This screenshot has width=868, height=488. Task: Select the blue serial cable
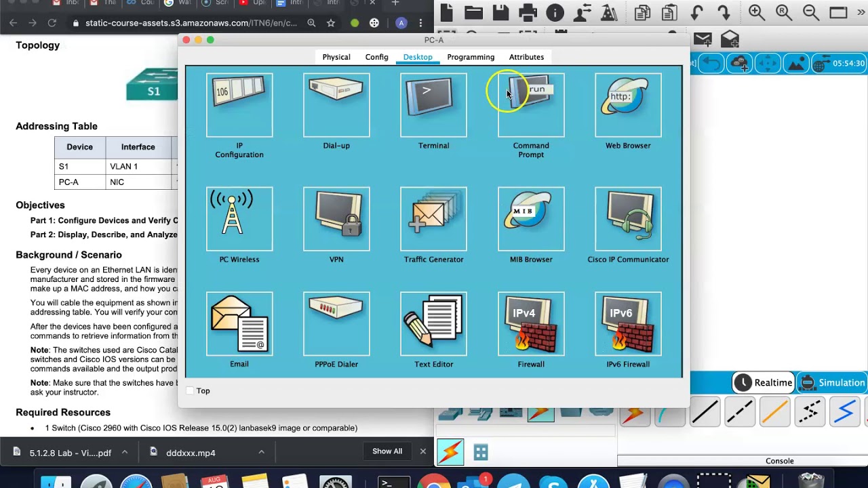point(844,412)
